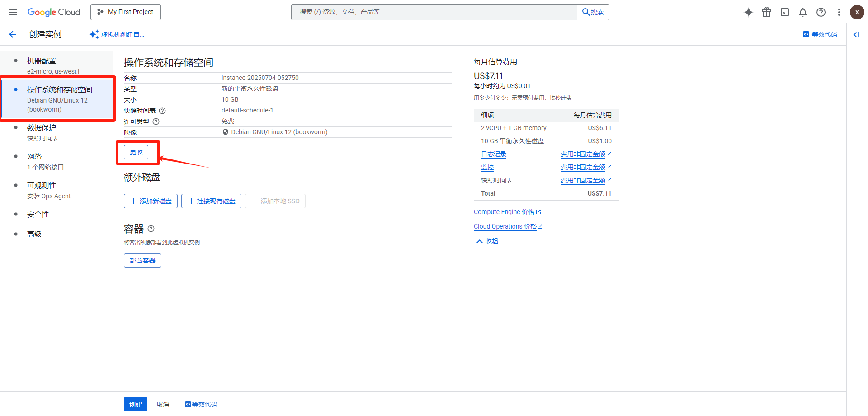Image resolution: width=868 pixels, height=416 pixels.
Task: Select 机器配置 in the left navigation
Action: coord(57,65)
